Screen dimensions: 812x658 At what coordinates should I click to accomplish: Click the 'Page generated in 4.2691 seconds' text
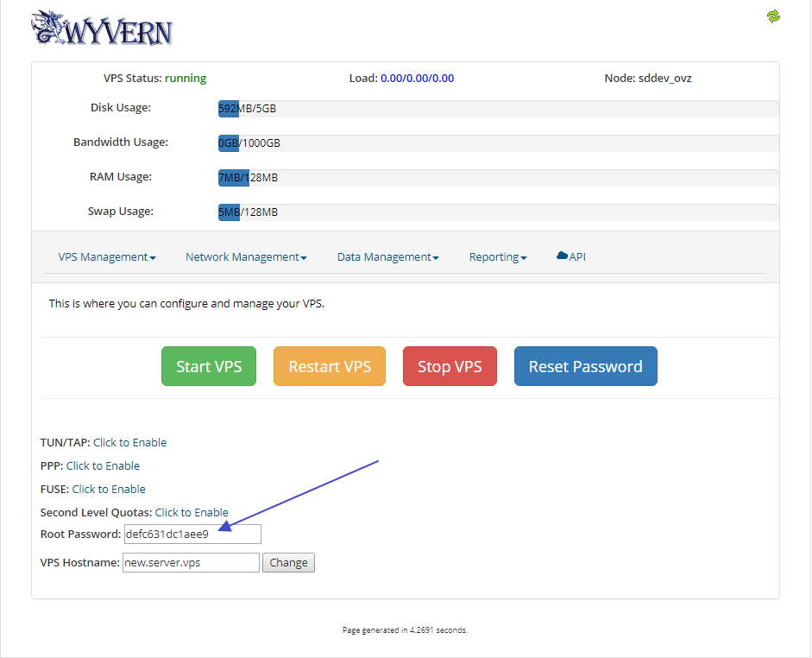coord(405,630)
